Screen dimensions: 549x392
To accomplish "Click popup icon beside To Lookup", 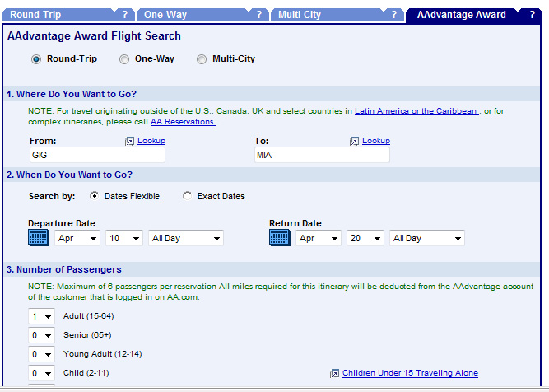I will click(x=354, y=141).
